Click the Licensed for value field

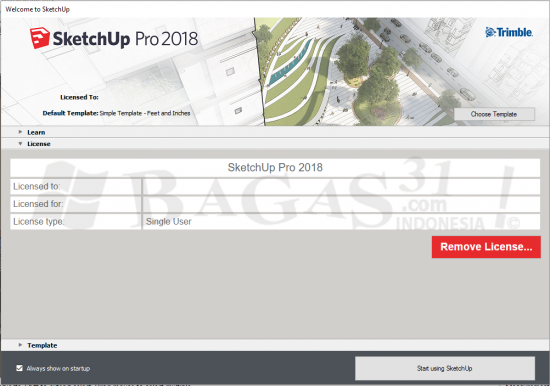tap(341, 204)
